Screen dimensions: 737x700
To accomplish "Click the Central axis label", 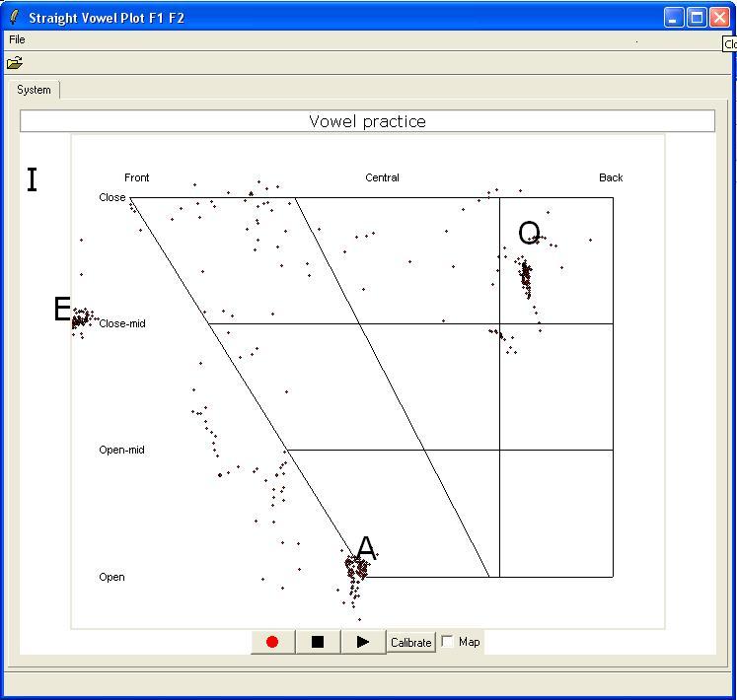I will click(382, 177).
